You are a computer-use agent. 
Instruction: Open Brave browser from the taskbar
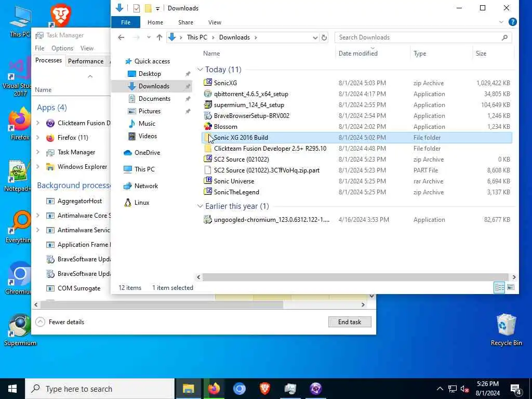(x=264, y=389)
